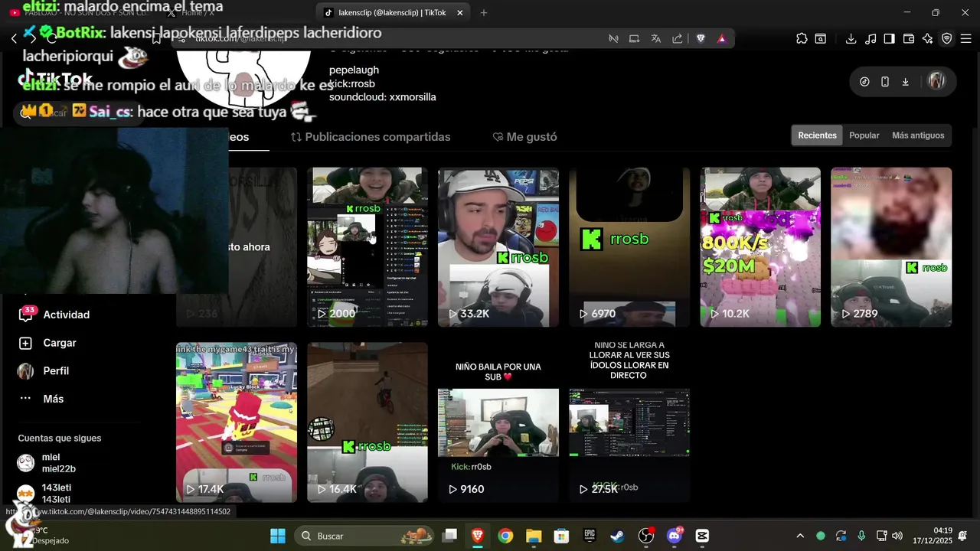The image size is (980, 551).
Task: Open Actividad inbox icon with 33 badge
Action: tap(25, 315)
